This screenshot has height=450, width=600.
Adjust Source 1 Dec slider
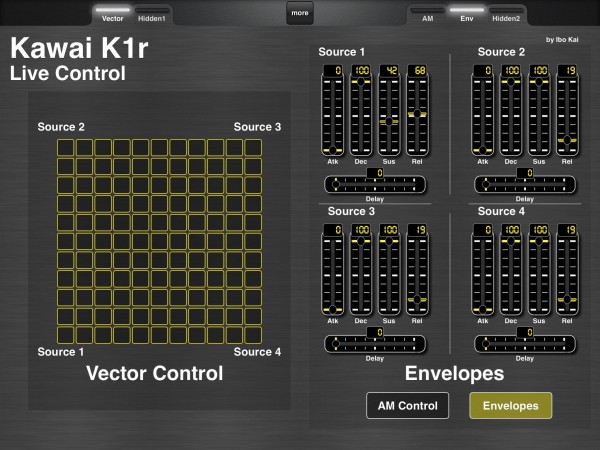(x=360, y=116)
